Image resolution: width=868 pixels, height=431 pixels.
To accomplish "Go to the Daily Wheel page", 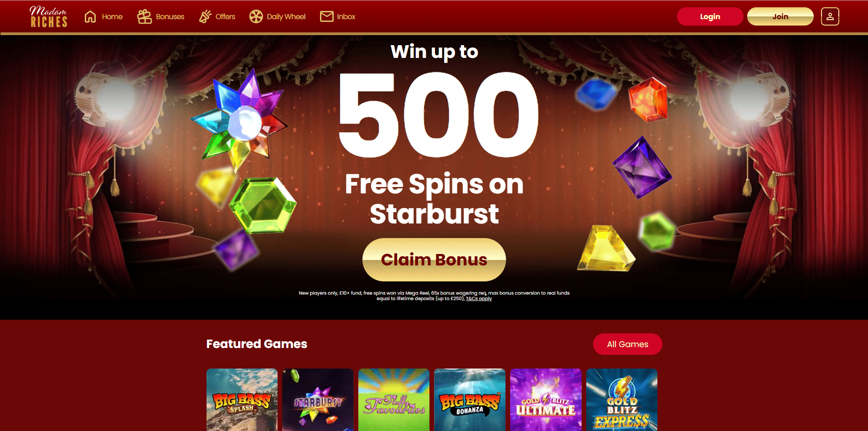I will tap(278, 16).
